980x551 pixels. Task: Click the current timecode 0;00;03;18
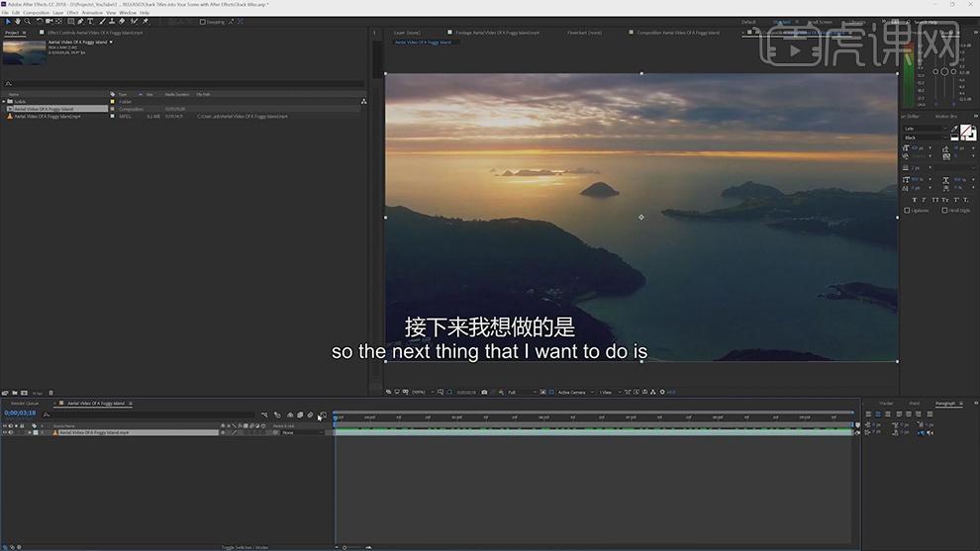20,413
